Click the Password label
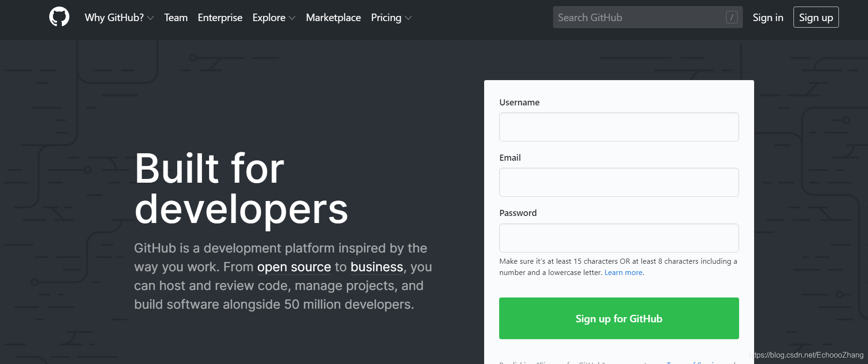This screenshot has width=868, height=364. tap(518, 213)
